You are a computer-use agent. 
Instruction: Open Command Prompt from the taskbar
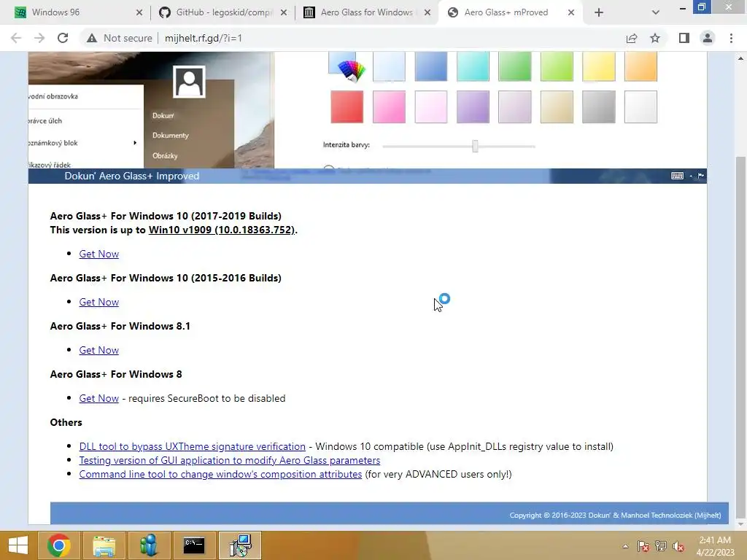(194, 545)
